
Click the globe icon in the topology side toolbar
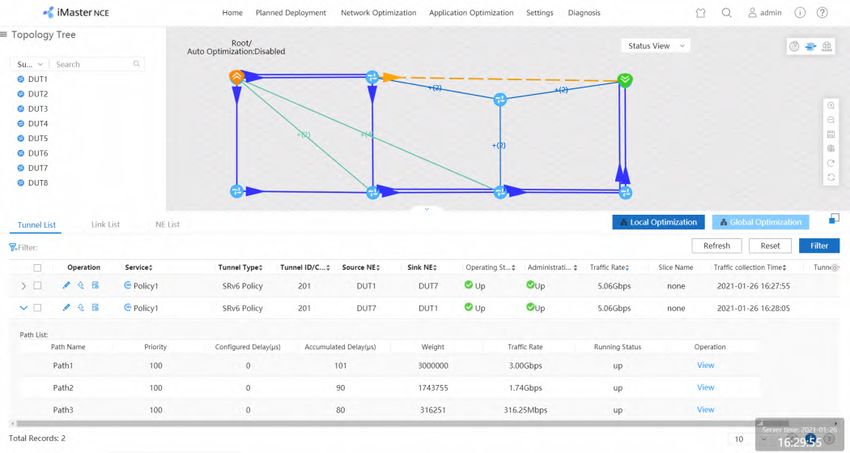[x=830, y=148]
